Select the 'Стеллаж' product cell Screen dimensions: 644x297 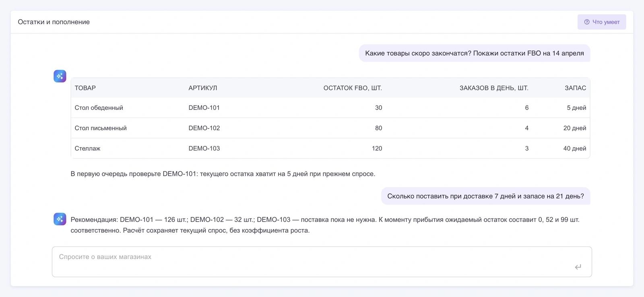click(87, 148)
